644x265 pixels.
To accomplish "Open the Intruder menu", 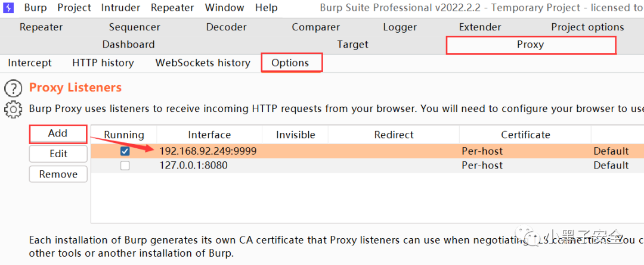I will [x=120, y=7].
